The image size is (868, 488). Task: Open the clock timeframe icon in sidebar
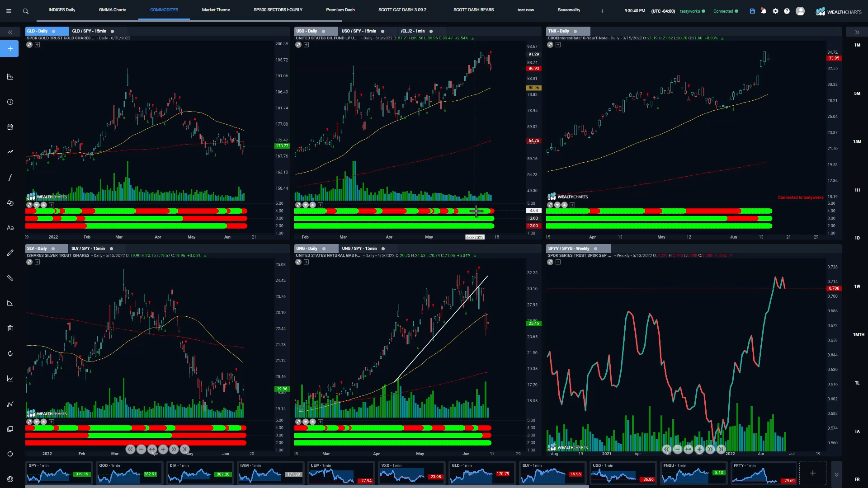click(x=10, y=102)
